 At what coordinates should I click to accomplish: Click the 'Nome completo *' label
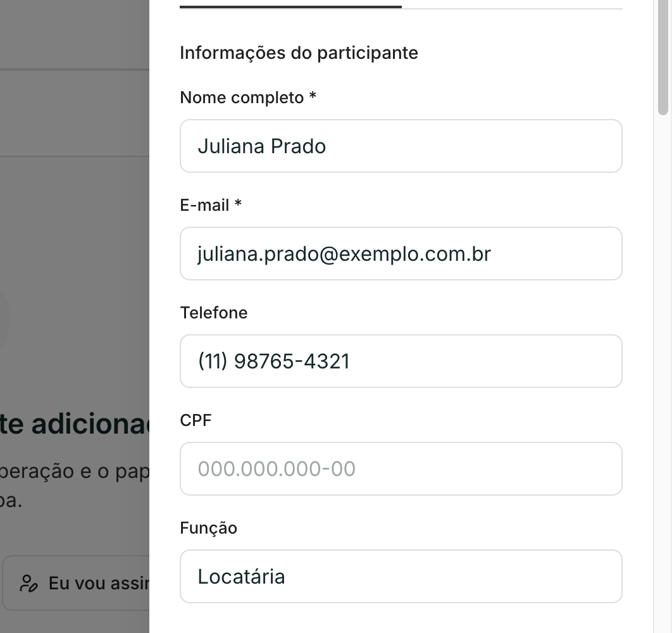point(248,97)
